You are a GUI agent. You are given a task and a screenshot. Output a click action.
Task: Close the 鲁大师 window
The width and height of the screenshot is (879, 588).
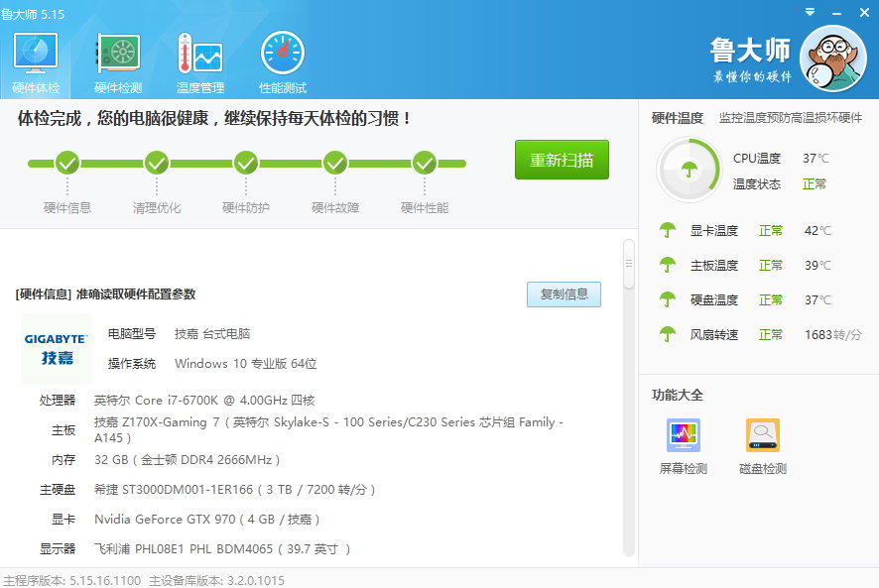864,12
